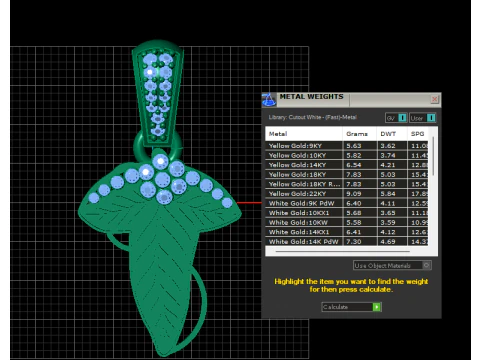Click the 3.74 DWT value
480x360 pixels.
tap(388, 155)
